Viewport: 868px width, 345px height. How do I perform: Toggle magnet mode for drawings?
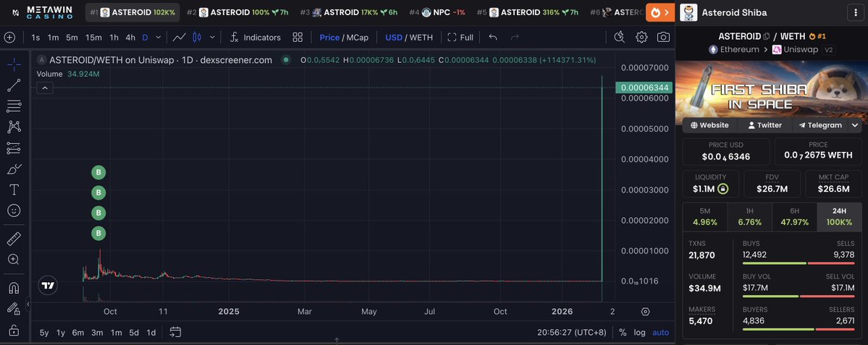[x=13, y=287]
